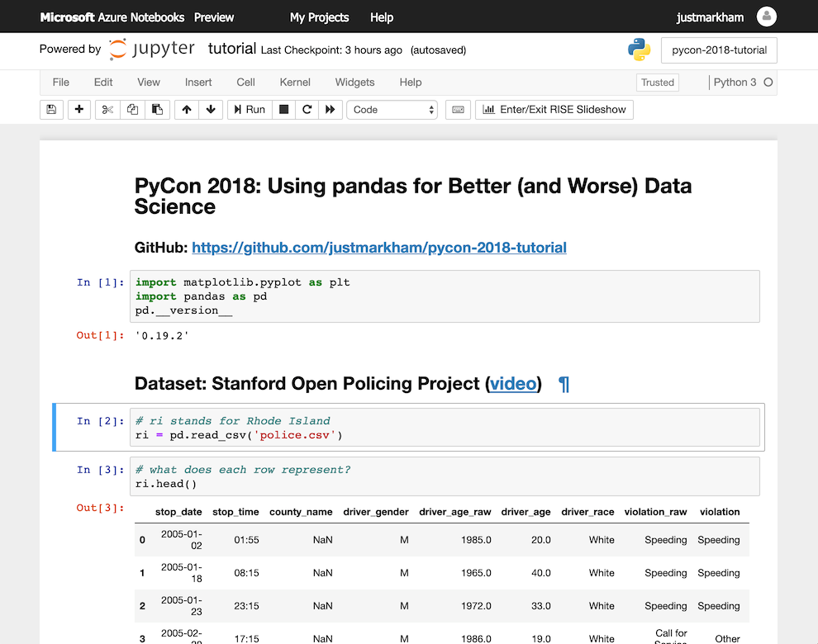Go to My Projects
Viewport: 818px width, 644px height.
pos(319,17)
